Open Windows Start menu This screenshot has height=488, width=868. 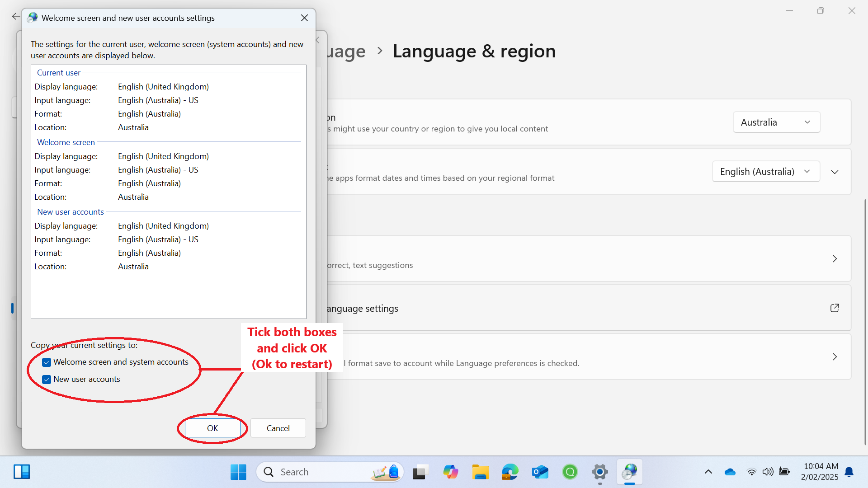pyautogui.click(x=238, y=472)
